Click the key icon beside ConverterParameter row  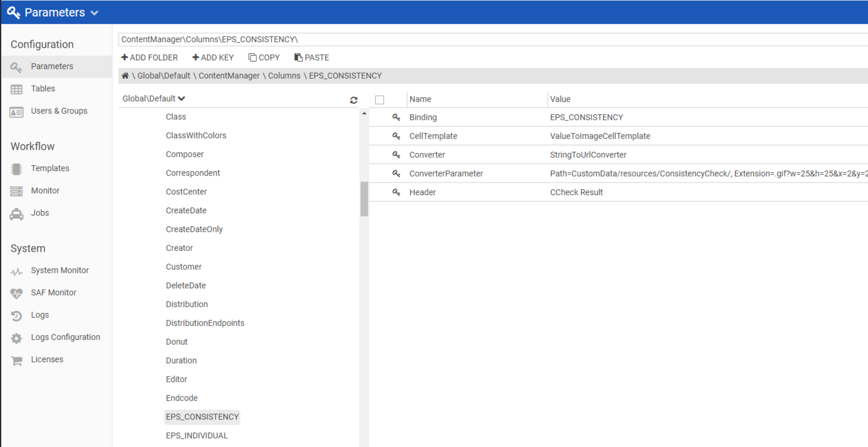pos(396,173)
